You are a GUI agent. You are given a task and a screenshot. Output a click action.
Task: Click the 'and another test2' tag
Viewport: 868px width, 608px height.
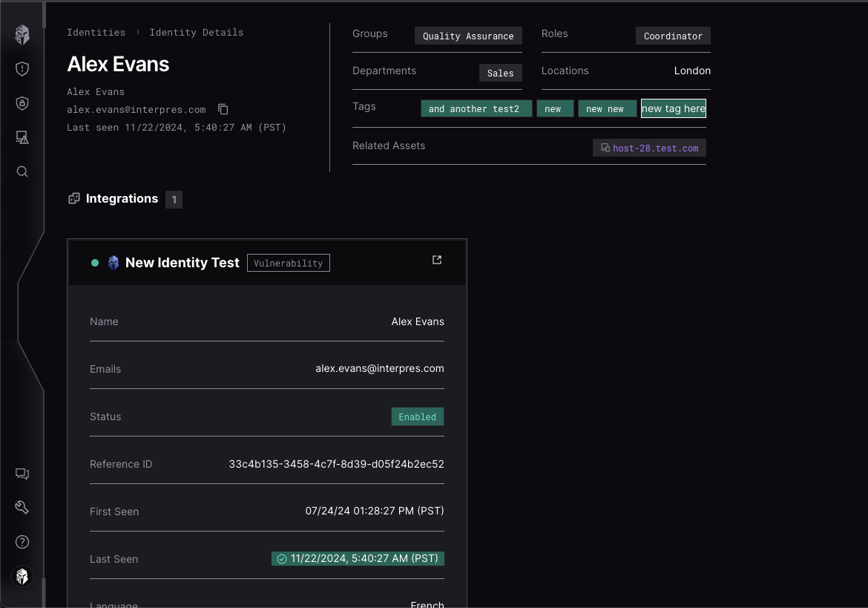pos(476,108)
